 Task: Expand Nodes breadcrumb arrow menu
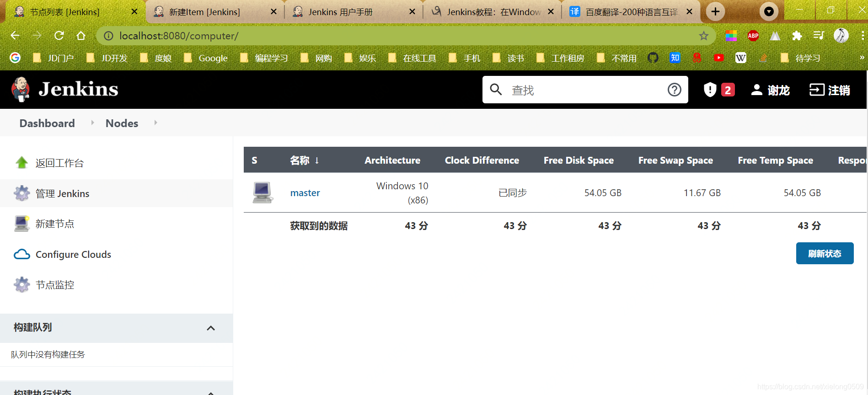pyautogui.click(x=155, y=123)
